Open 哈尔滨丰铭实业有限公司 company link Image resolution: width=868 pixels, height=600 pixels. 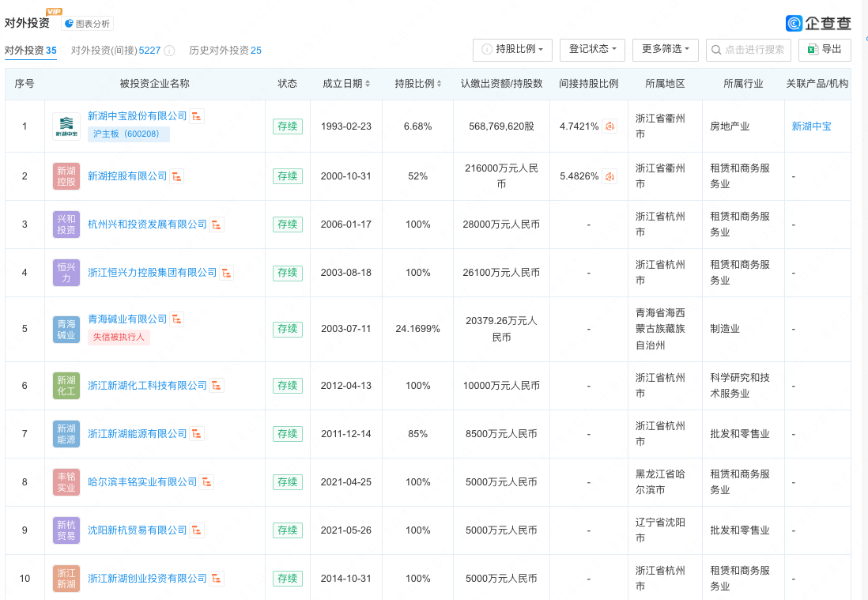coord(142,481)
